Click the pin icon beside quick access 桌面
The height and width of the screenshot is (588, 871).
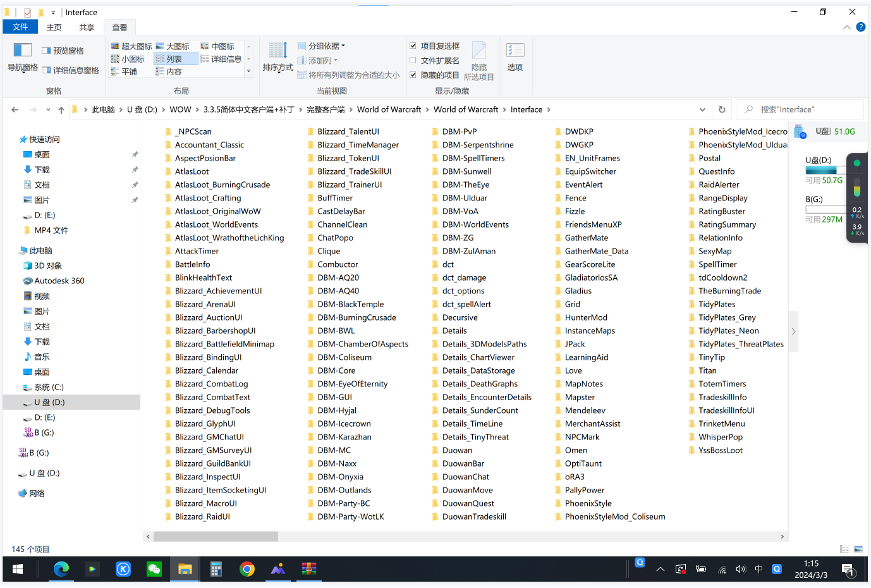[x=135, y=154]
